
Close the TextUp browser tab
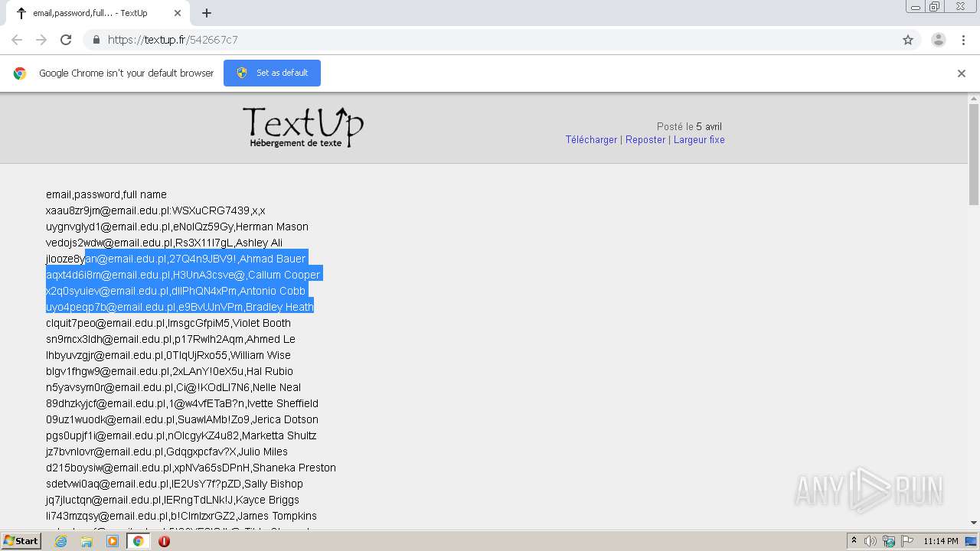click(x=178, y=13)
